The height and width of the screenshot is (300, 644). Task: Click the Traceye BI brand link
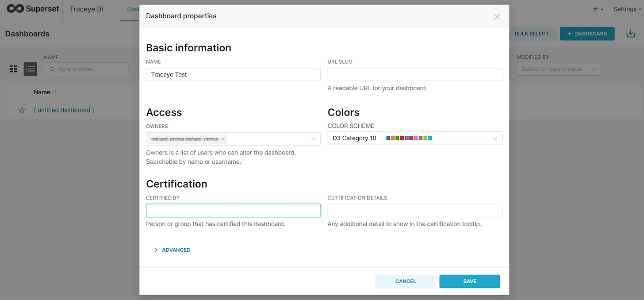pos(86,9)
